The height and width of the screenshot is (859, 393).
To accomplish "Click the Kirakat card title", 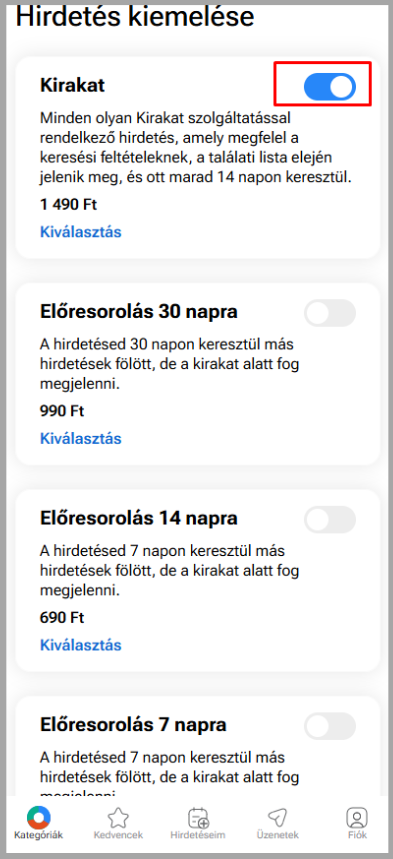I will click(72, 85).
